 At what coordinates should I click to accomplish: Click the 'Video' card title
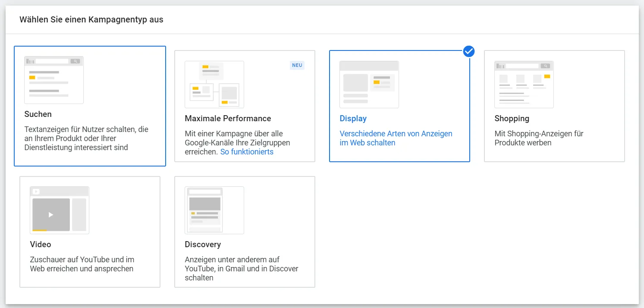click(41, 245)
